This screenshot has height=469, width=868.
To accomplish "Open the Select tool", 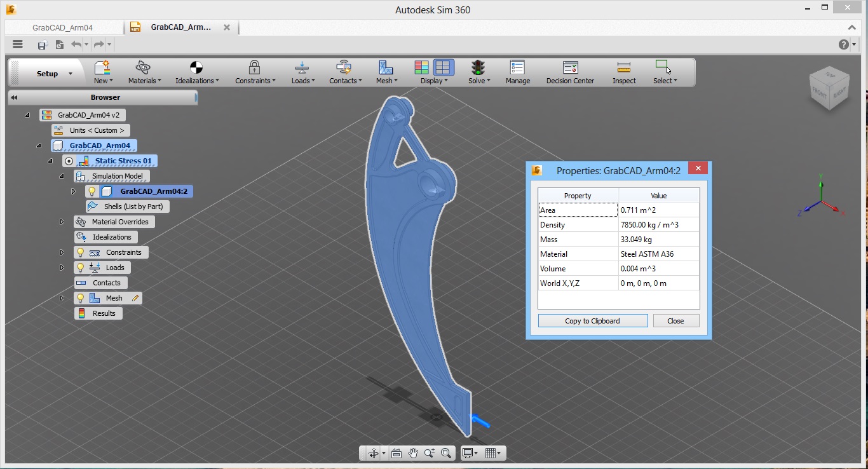I will (664, 72).
